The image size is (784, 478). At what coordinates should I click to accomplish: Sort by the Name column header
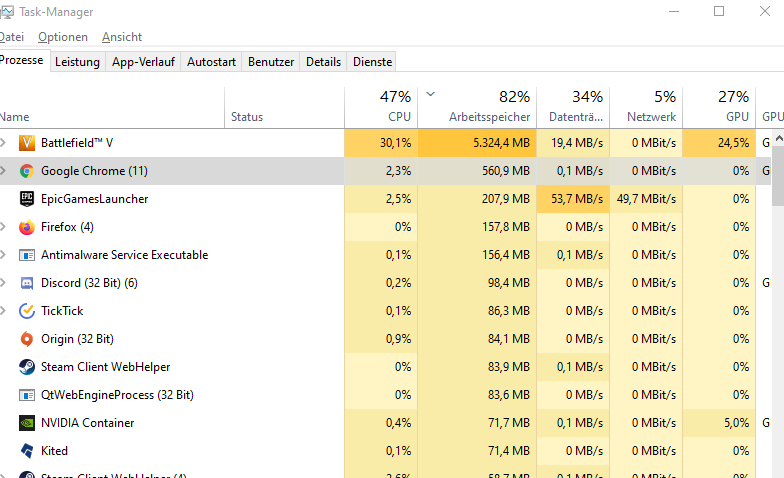point(112,108)
